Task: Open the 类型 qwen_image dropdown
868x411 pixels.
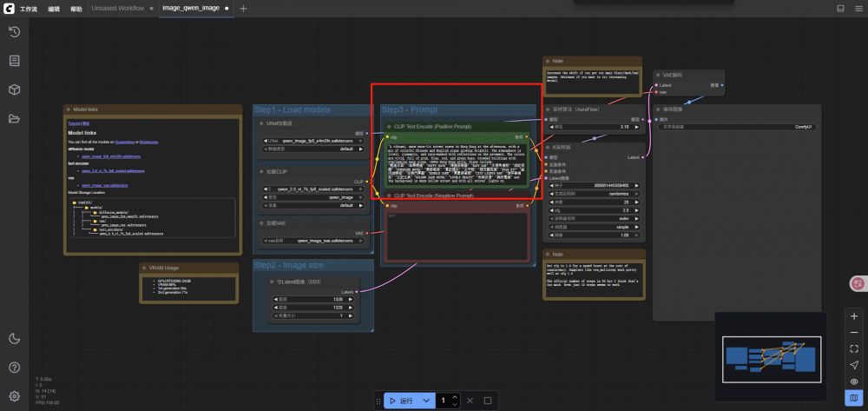Action: (313, 197)
